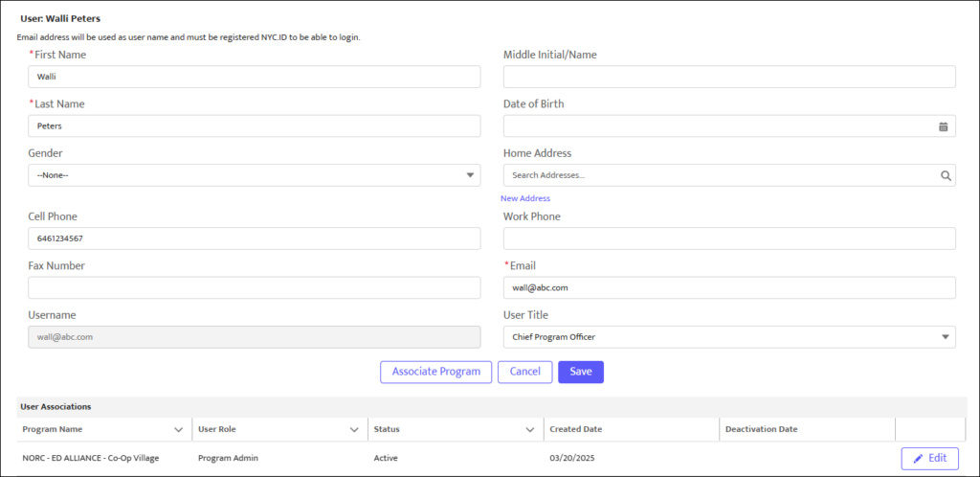980x477 pixels.
Task: Focus the First Name field containing Walli
Action: coord(255,77)
